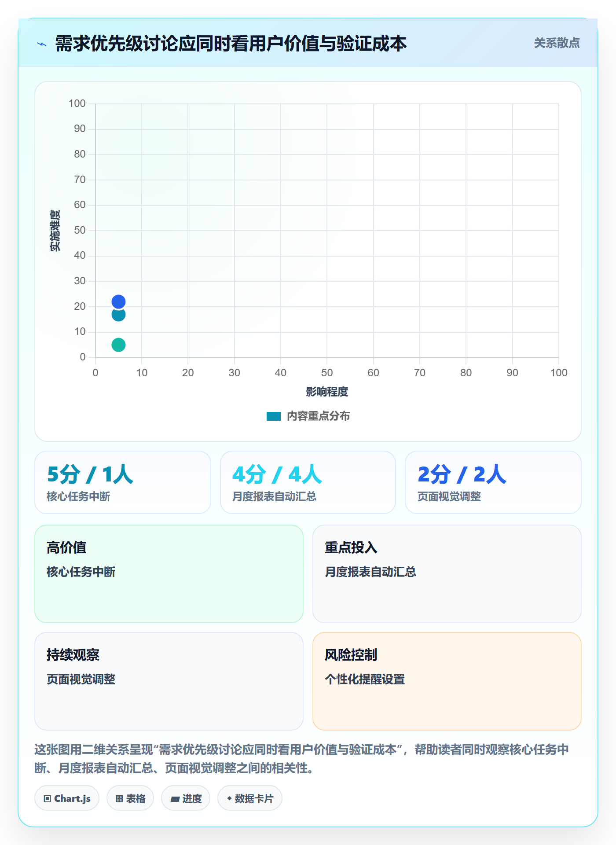
Task: Click the Chart.js chip
Action: click(67, 798)
